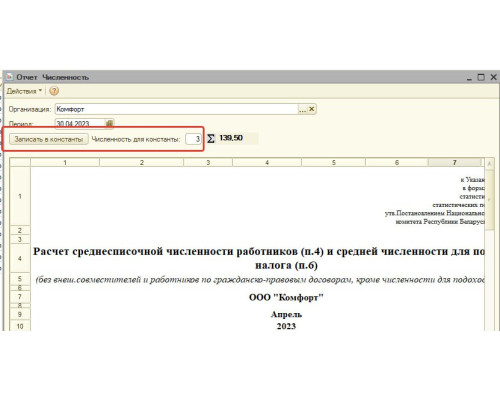Click the sigma sum icon
500x400 pixels.
(x=211, y=138)
